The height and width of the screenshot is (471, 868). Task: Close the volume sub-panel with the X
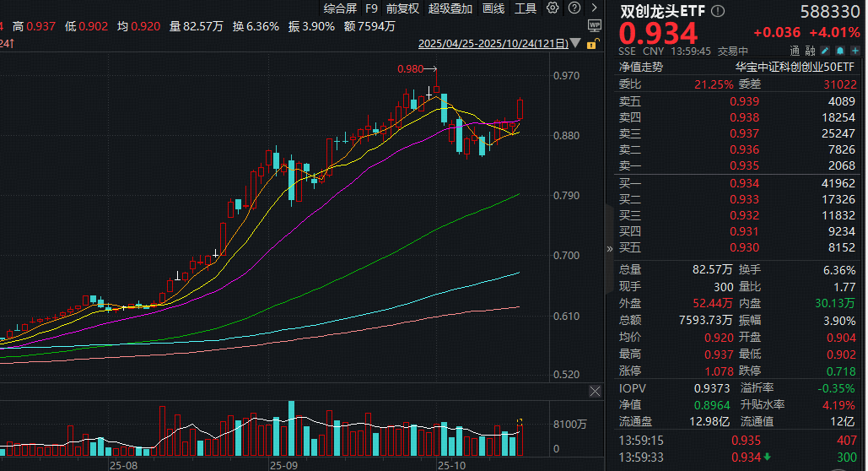[596, 391]
